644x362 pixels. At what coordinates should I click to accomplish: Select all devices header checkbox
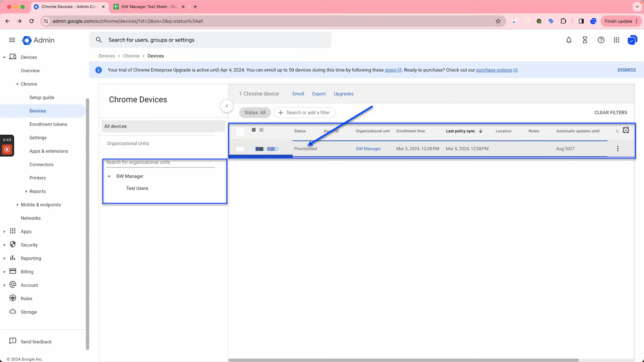(x=240, y=131)
